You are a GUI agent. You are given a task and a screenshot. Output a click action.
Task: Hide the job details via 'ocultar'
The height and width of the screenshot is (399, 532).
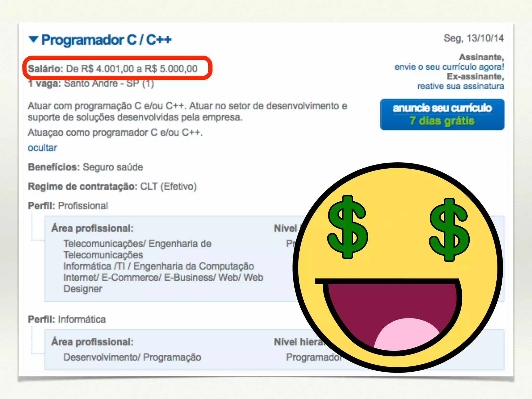[x=42, y=148]
